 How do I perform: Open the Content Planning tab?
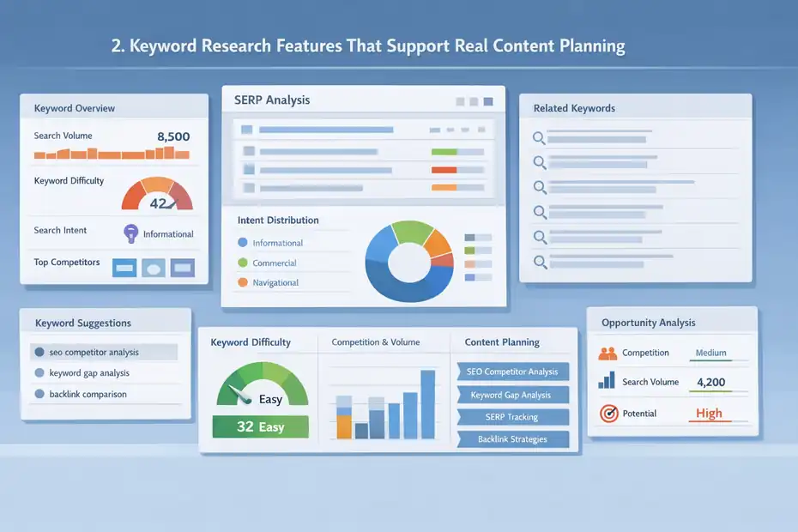pyautogui.click(x=502, y=342)
